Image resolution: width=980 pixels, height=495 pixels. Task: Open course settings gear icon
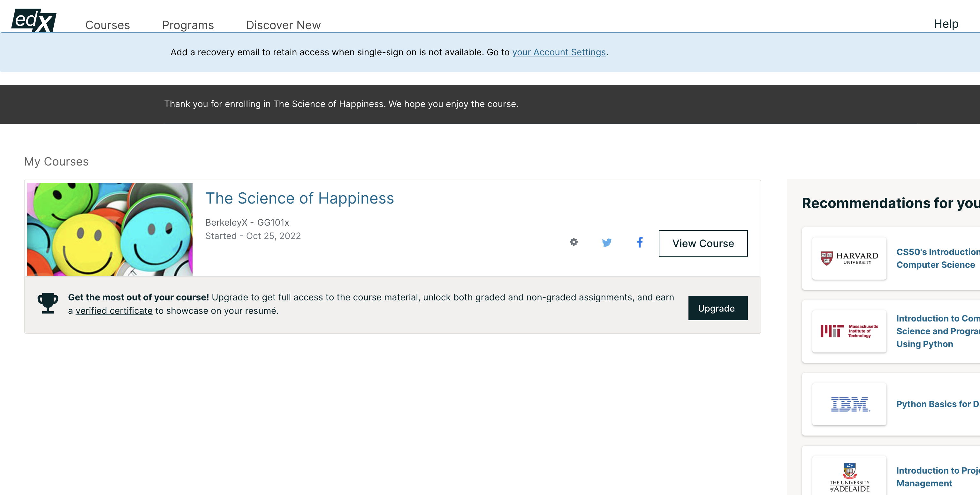pos(573,242)
